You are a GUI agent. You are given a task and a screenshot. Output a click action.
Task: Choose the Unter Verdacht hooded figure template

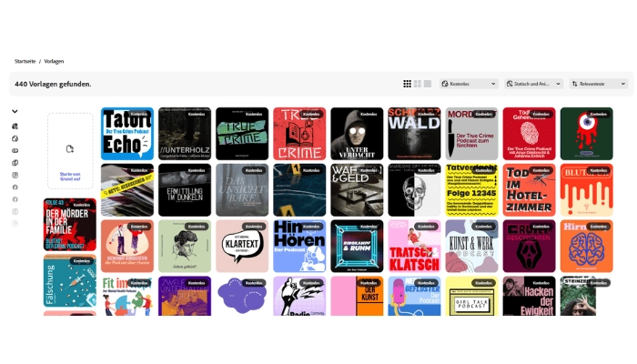click(x=357, y=134)
